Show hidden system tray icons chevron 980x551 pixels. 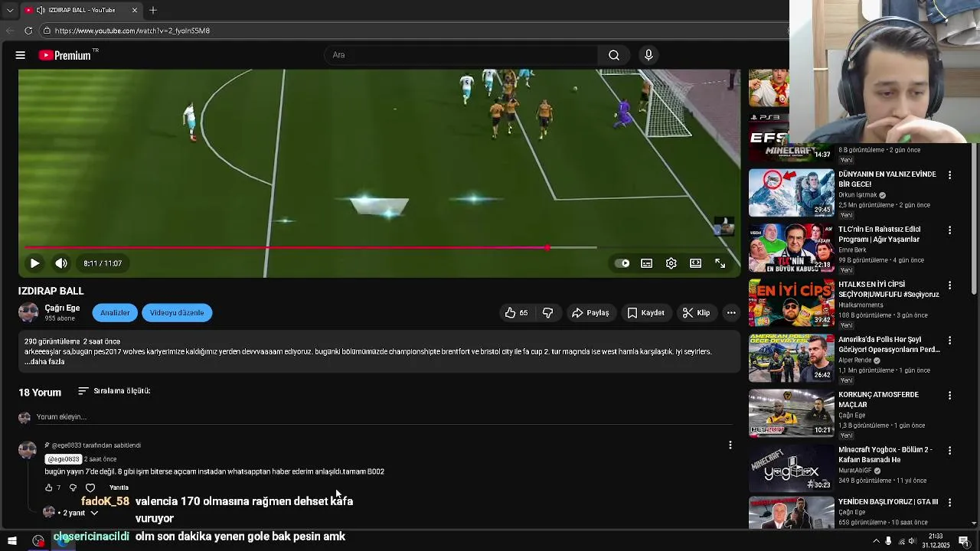tap(876, 541)
